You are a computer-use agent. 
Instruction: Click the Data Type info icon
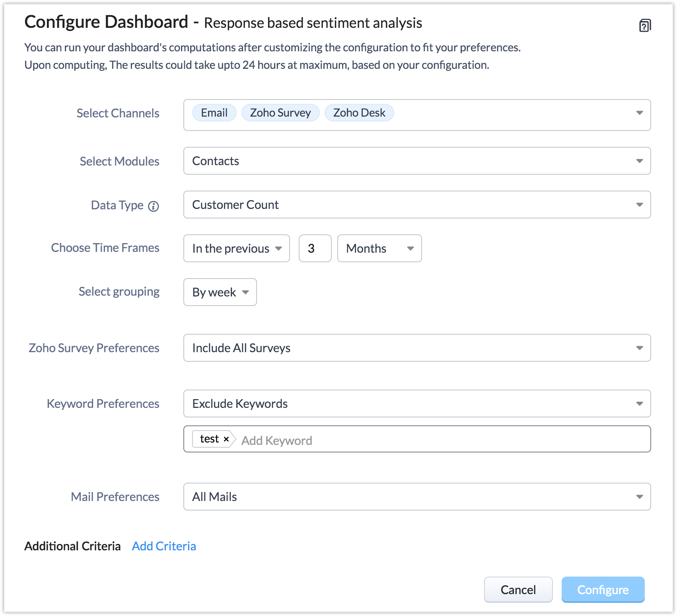click(154, 206)
